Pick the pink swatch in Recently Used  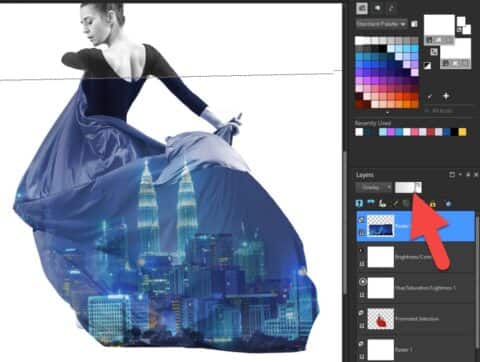coord(415,132)
